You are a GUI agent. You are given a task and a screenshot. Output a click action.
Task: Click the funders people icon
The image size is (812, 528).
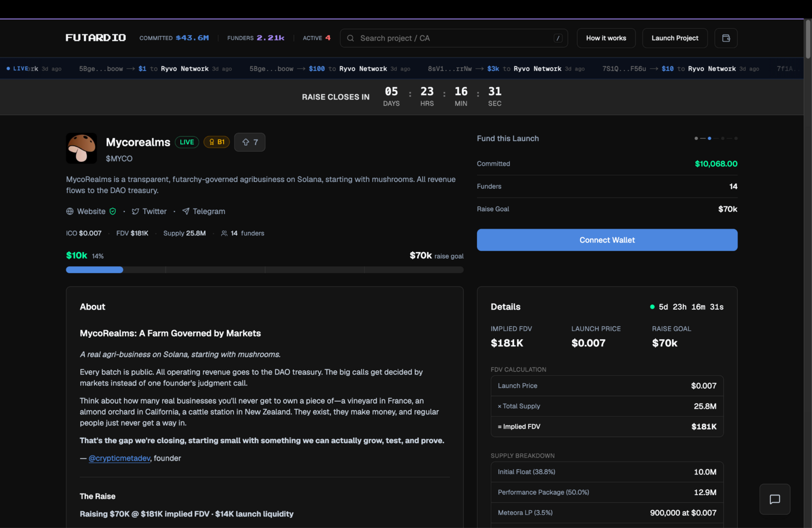tap(224, 233)
